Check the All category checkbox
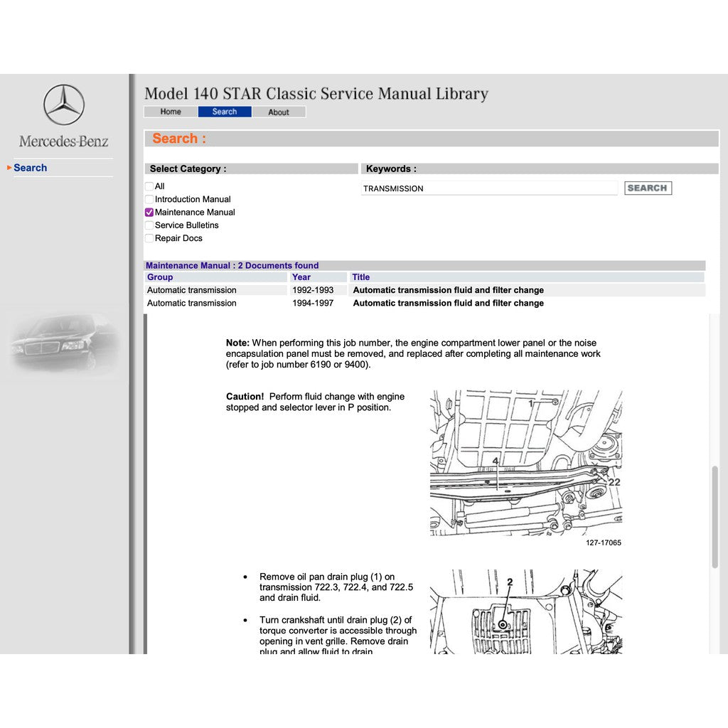728x728 pixels. (149, 186)
